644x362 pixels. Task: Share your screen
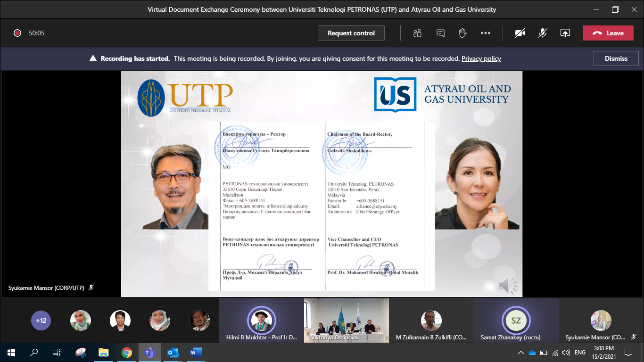click(565, 33)
